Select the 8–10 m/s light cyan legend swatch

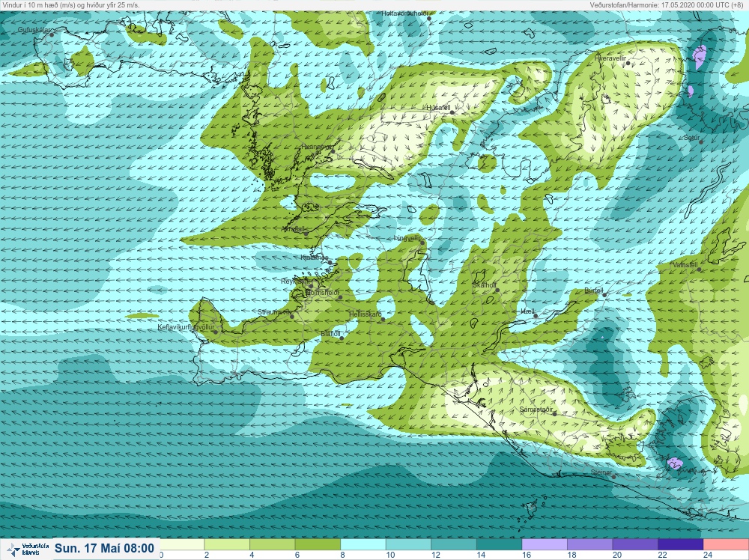[363, 544]
